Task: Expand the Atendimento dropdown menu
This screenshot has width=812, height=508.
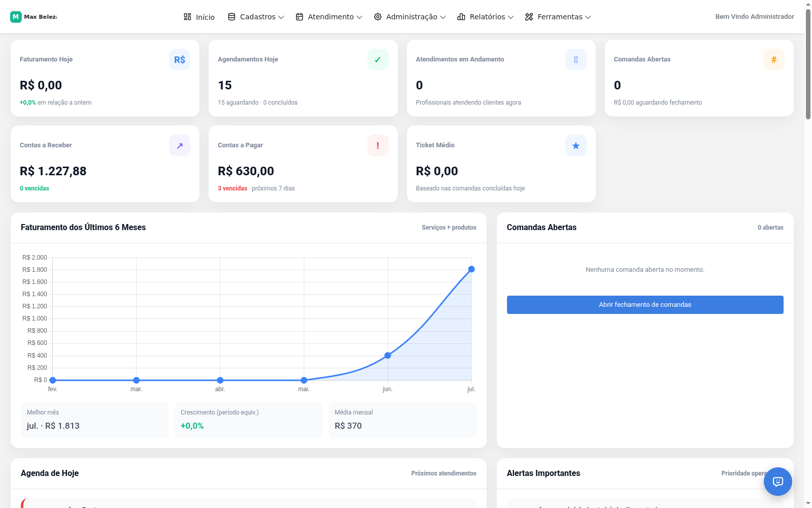Action: coord(329,17)
